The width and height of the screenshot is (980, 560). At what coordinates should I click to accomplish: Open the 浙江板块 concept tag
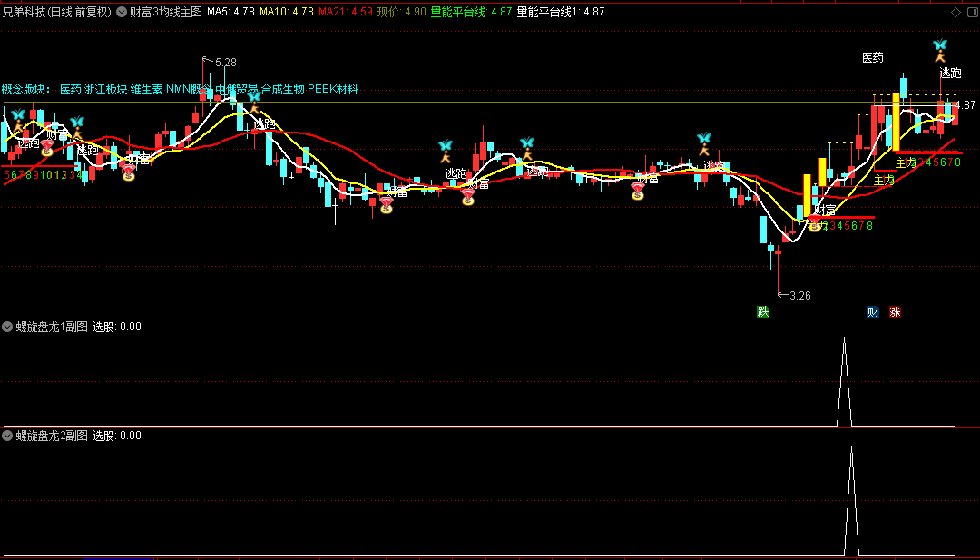point(105,89)
